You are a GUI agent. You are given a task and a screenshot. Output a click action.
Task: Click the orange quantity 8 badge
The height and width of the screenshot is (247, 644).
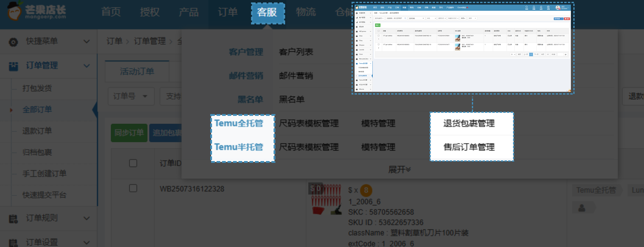pos(366,191)
